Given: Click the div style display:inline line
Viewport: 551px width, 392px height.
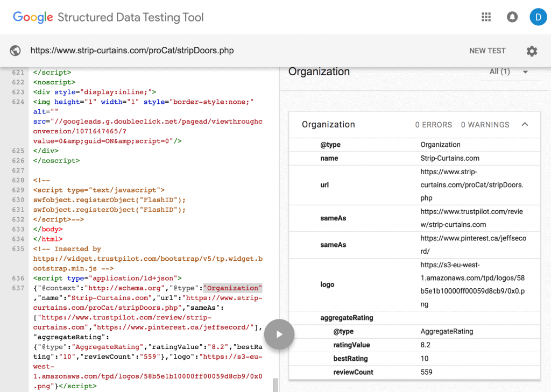Looking at the screenshot, I should pyautogui.click(x=95, y=92).
